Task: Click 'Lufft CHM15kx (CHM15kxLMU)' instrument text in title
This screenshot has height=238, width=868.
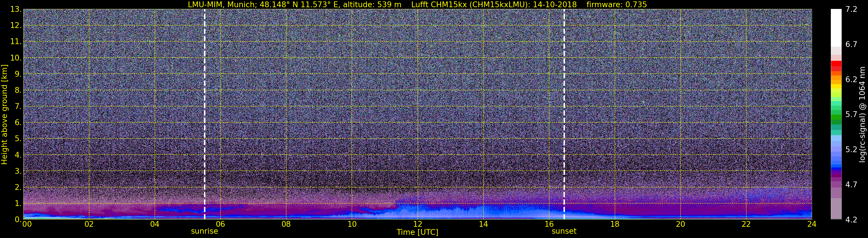Action: click(x=469, y=4)
